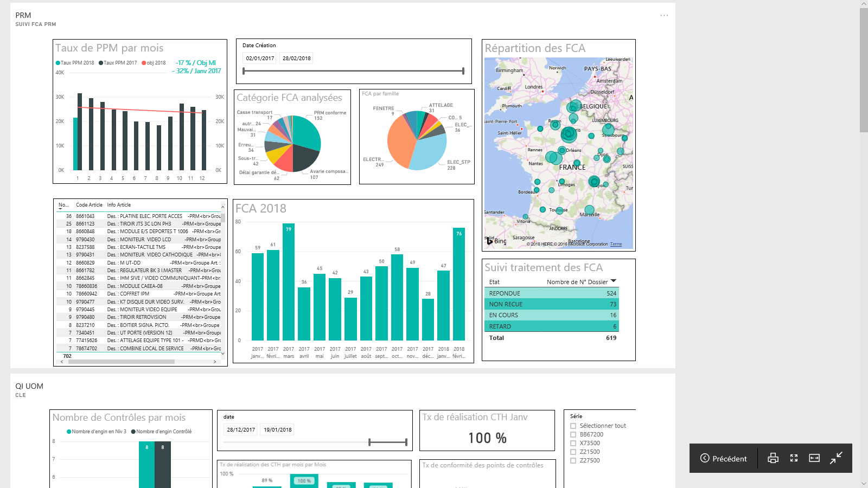
Task: Click the Bing logo on the map
Action: tap(496, 241)
